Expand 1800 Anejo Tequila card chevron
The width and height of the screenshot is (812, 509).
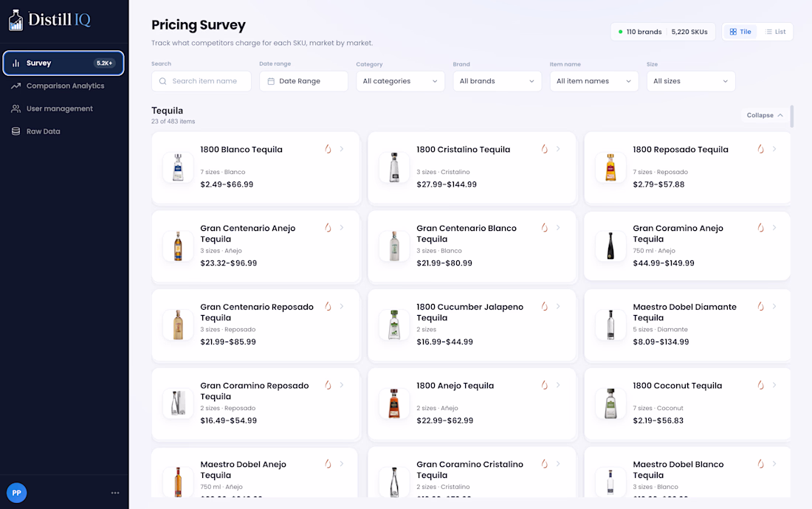pos(558,385)
